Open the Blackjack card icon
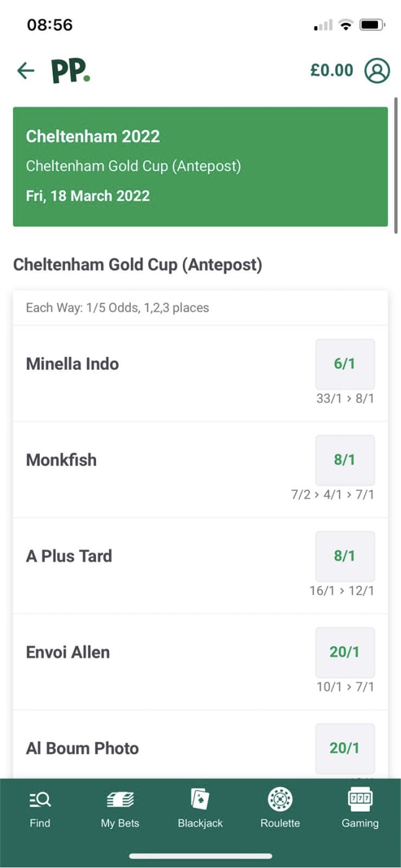Image resolution: width=401 pixels, height=868 pixels. (200, 804)
